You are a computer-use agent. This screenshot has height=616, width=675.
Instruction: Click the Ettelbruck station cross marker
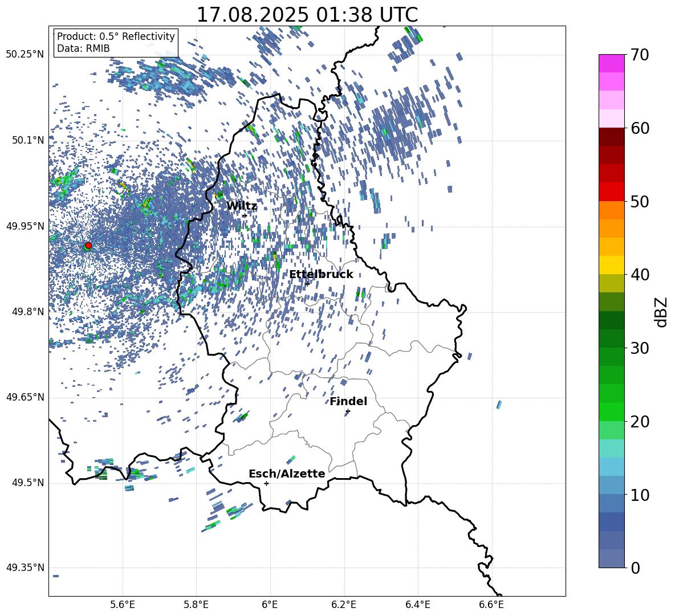point(307,283)
